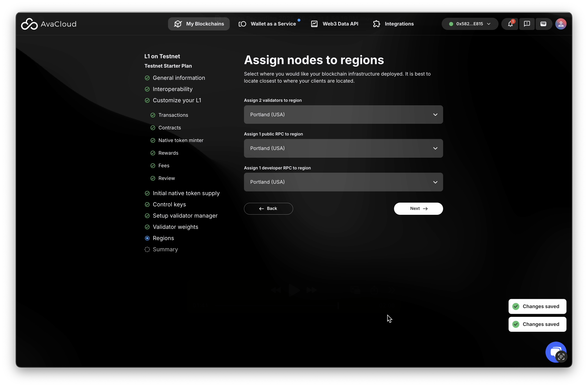Click the General information step checkmark
588x387 pixels.
tap(147, 78)
